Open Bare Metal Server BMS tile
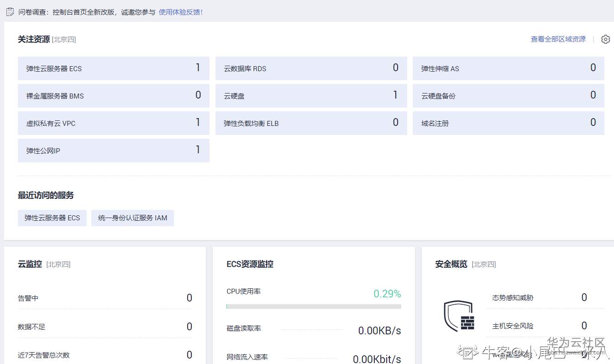The height and width of the screenshot is (364, 614). click(113, 96)
